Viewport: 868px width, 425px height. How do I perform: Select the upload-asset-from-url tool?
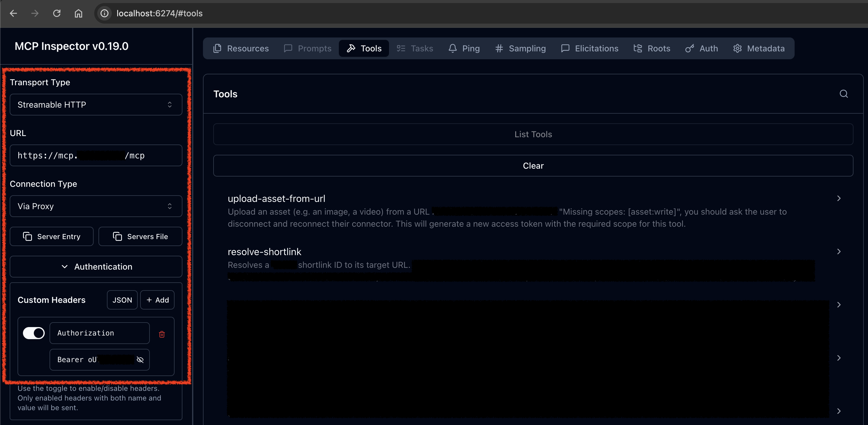click(533, 211)
